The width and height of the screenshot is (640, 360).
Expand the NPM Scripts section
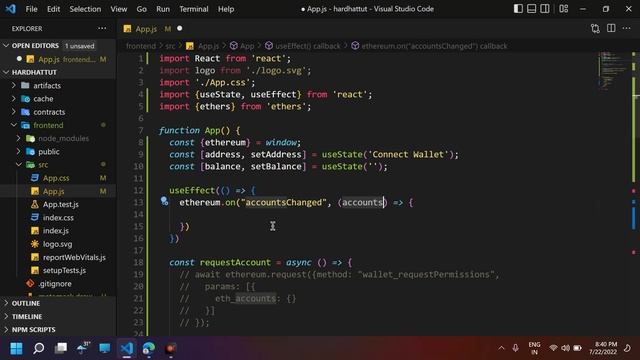(58, 329)
